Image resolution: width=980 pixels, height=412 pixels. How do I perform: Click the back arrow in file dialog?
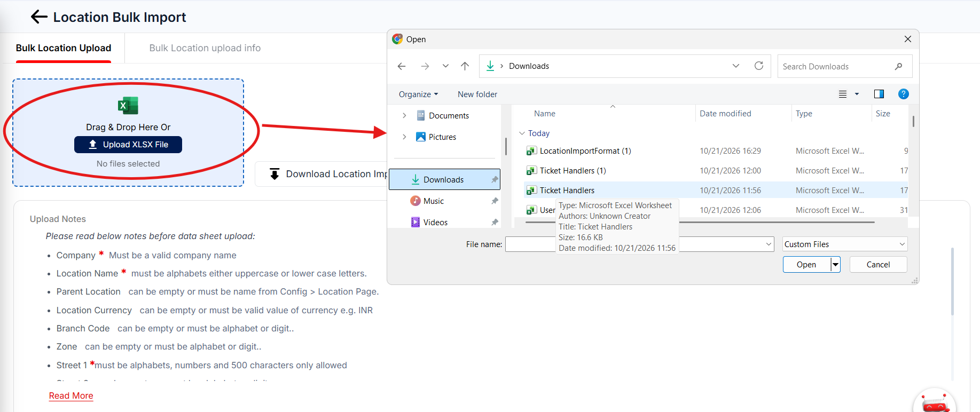click(x=402, y=66)
